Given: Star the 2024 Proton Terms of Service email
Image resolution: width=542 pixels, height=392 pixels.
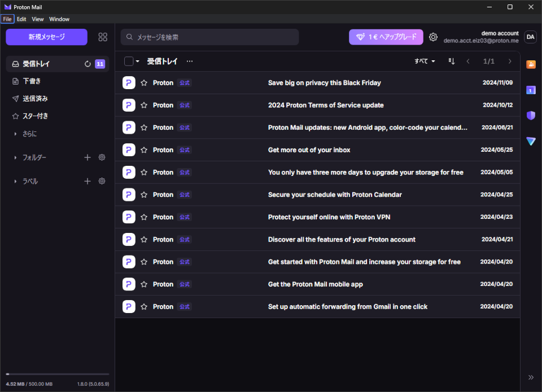Looking at the screenshot, I should point(144,105).
